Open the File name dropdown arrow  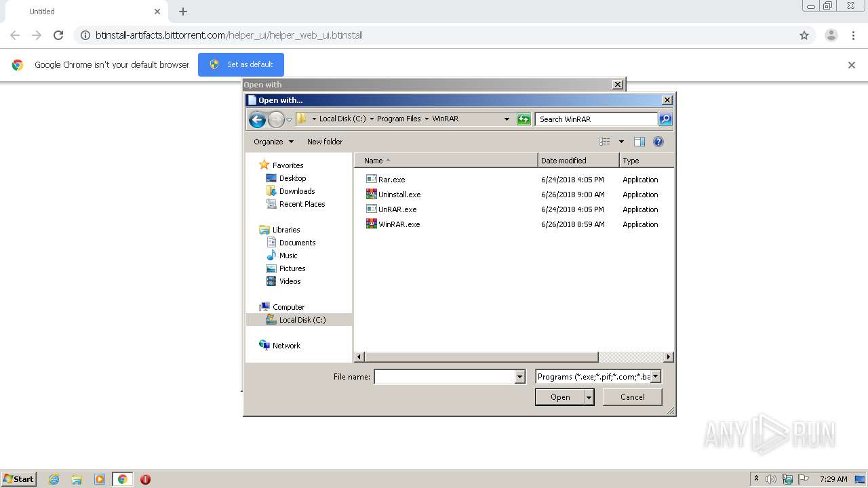(x=520, y=377)
